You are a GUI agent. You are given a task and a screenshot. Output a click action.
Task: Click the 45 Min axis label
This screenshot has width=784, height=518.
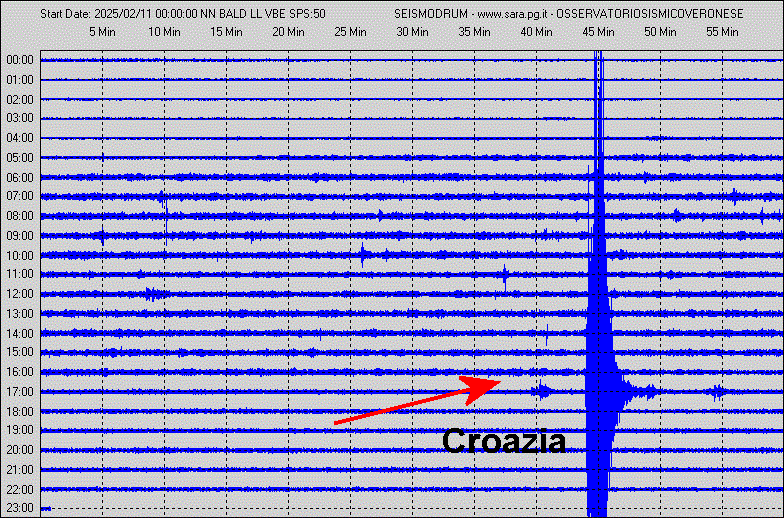(598, 32)
